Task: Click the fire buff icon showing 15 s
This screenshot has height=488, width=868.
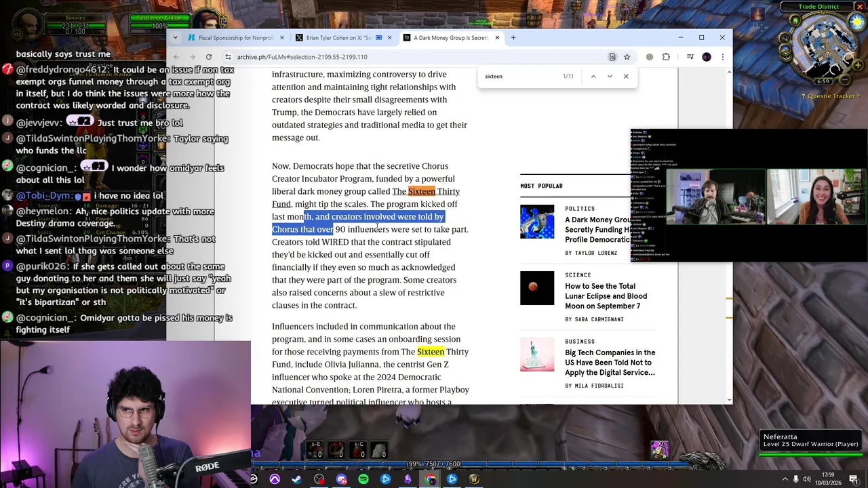Action: (757, 14)
